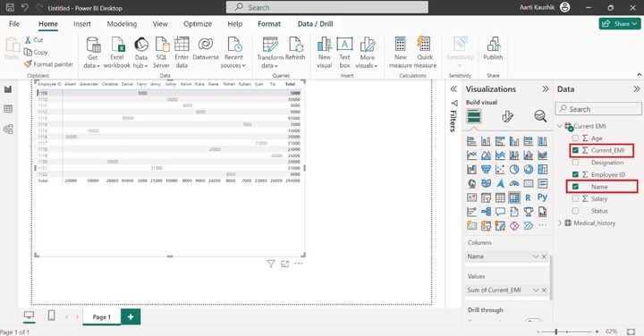Expand the Filters pane chevron
The image size is (644, 336).
click(453, 89)
